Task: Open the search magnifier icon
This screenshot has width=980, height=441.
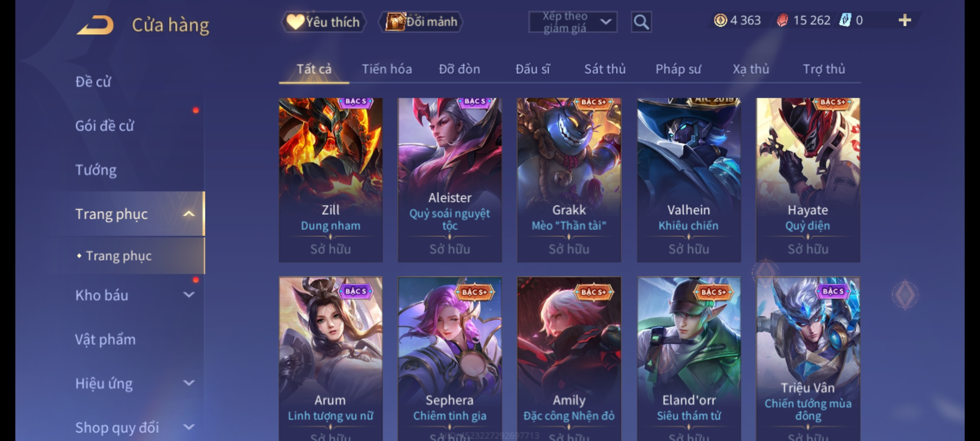Action: pos(641,22)
